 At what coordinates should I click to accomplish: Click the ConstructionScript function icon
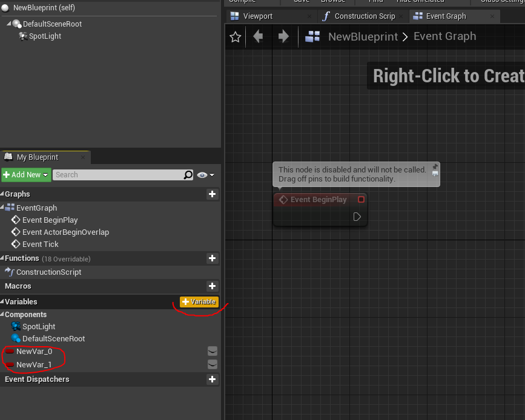10,272
